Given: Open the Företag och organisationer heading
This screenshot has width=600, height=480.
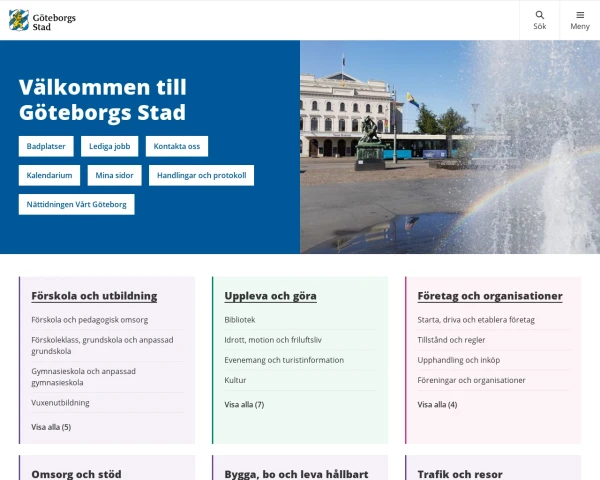Looking at the screenshot, I should tap(490, 296).
